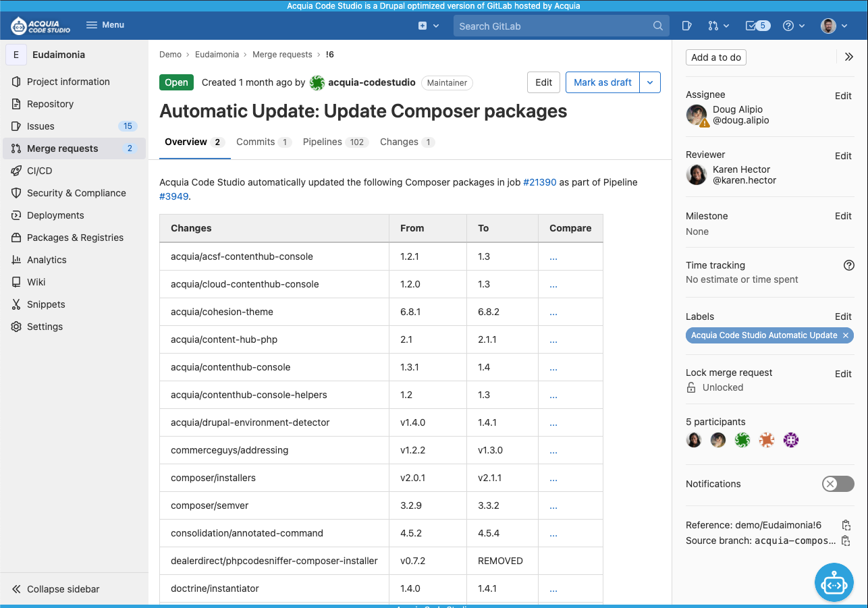The height and width of the screenshot is (608, 868).
Task: Open the help question mark icon
Action: click(x=788, y=26)
